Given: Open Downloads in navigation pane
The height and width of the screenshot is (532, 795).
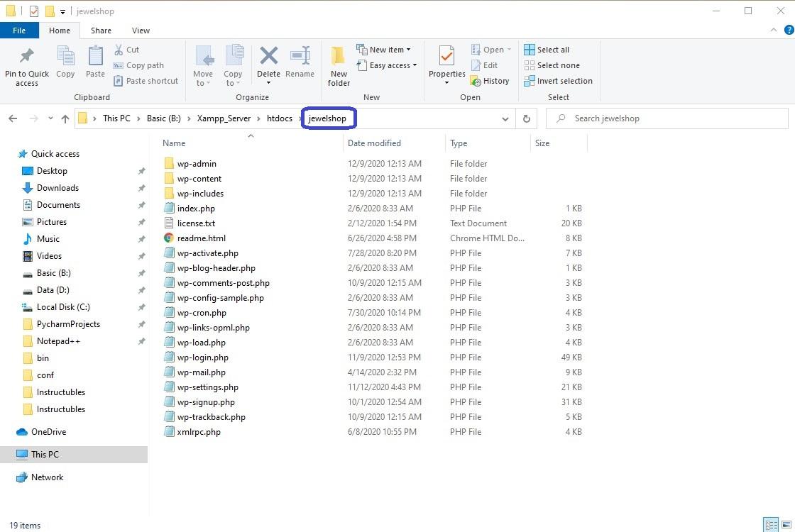Looking at the screenshot, I should click(x=57, y=188).
